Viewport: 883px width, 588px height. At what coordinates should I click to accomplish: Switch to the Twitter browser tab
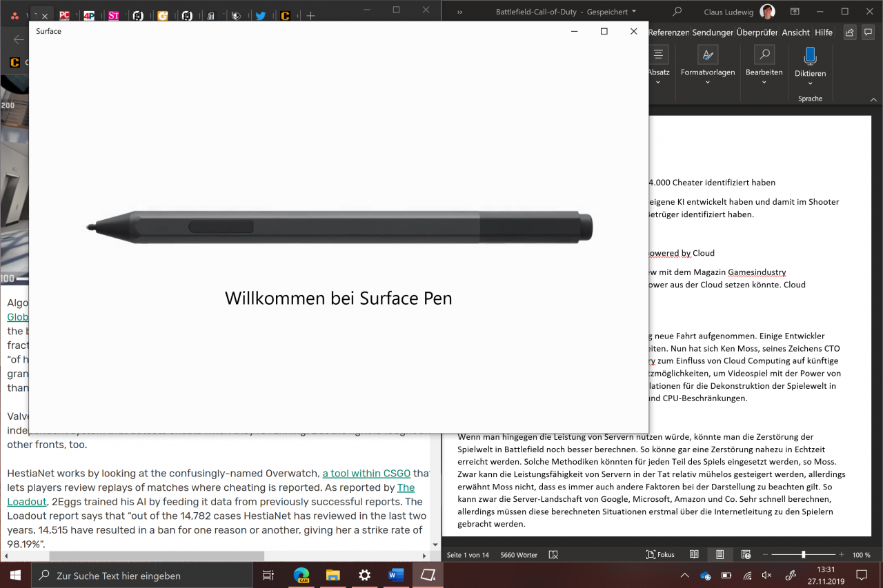[261, 15]
